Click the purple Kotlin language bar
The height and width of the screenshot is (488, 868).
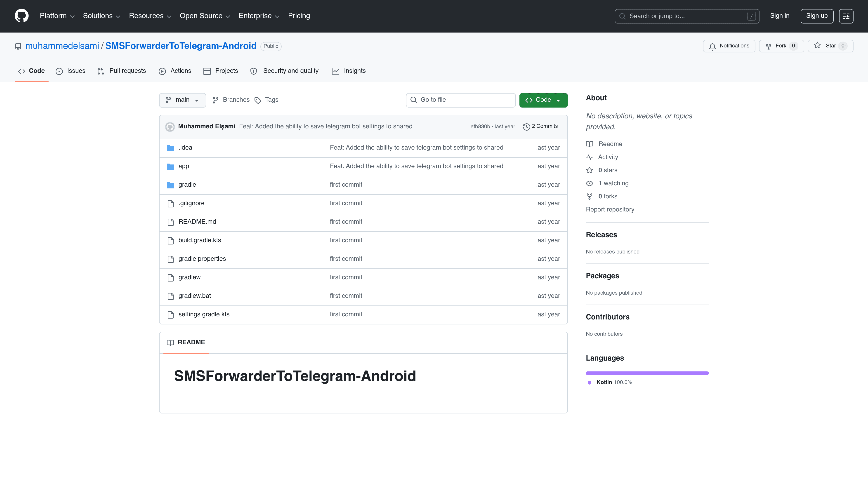click(647, 373)
